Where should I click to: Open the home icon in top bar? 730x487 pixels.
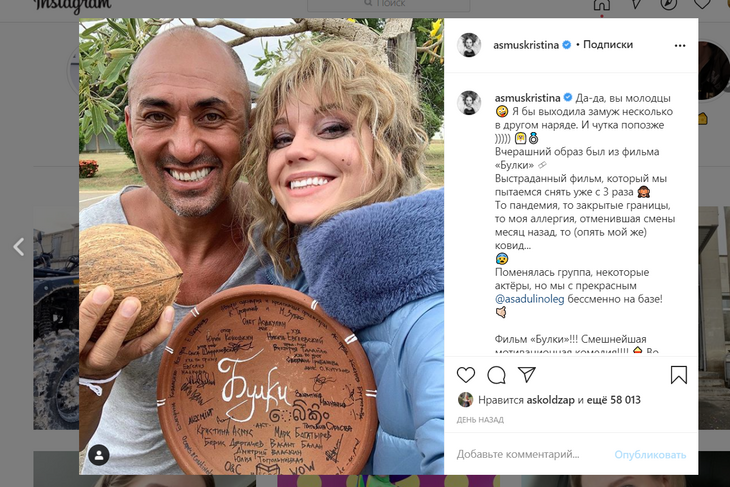[602, 5]
